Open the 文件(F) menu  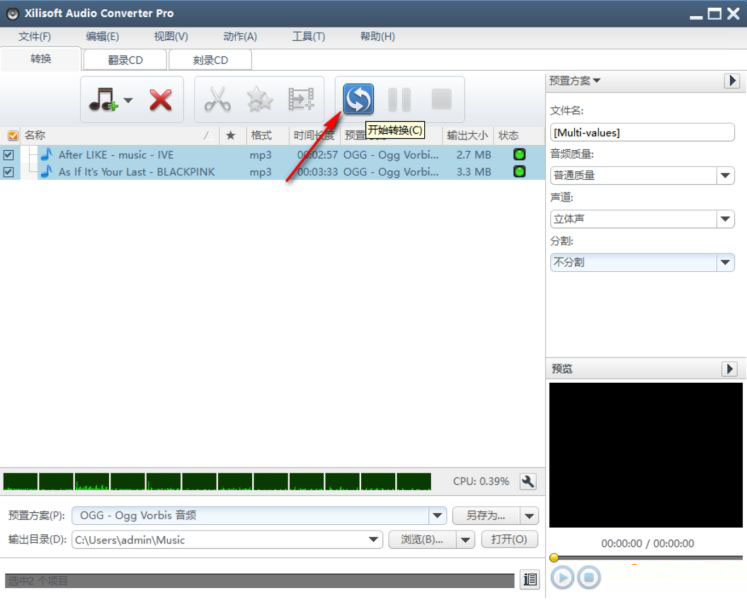pos(34,36)
